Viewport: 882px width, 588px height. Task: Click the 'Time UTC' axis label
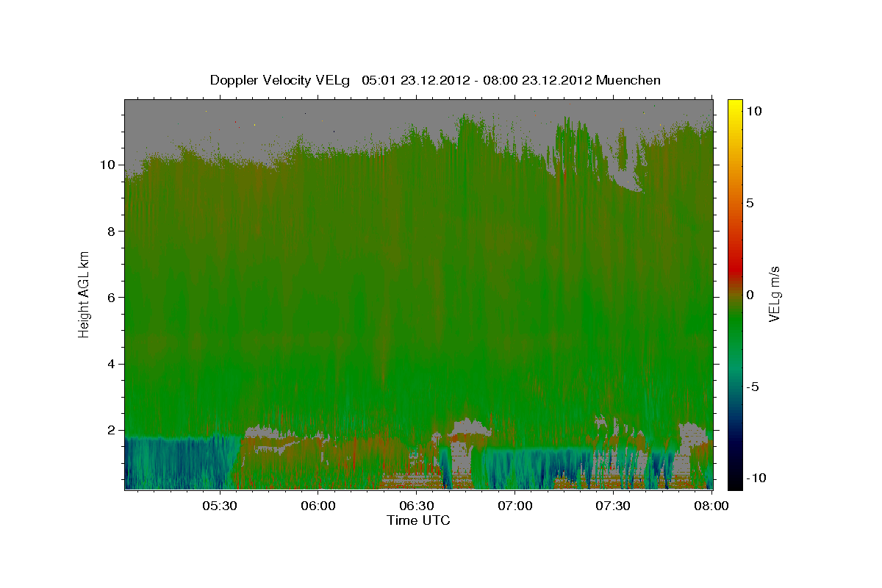pos(418,520)
